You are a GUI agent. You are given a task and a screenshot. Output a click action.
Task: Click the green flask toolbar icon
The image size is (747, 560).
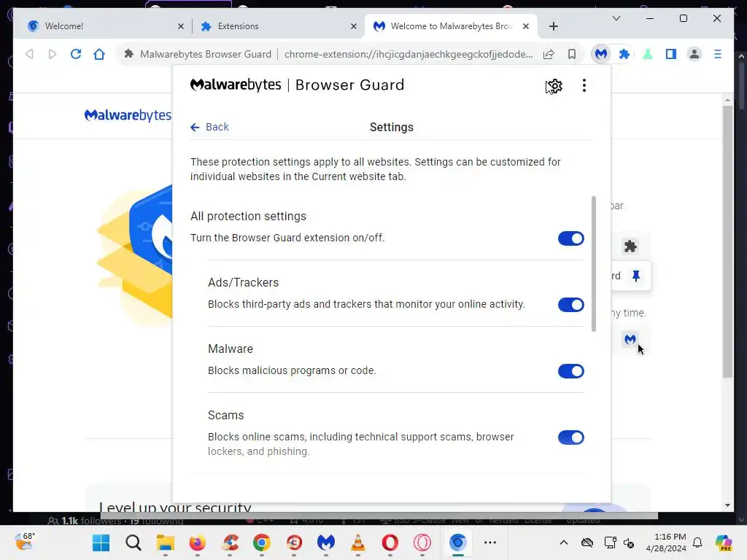point(648,54)
